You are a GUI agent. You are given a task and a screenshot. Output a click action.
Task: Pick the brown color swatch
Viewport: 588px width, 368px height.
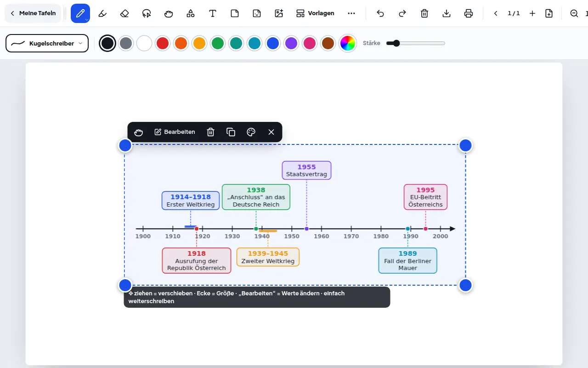pyautogui.click(x=328, y=43)
